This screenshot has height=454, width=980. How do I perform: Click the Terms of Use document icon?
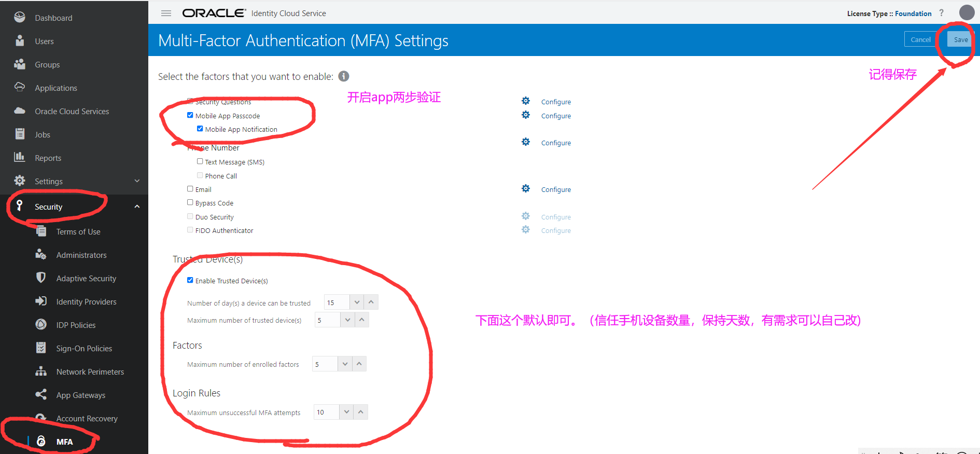point(41,231)
